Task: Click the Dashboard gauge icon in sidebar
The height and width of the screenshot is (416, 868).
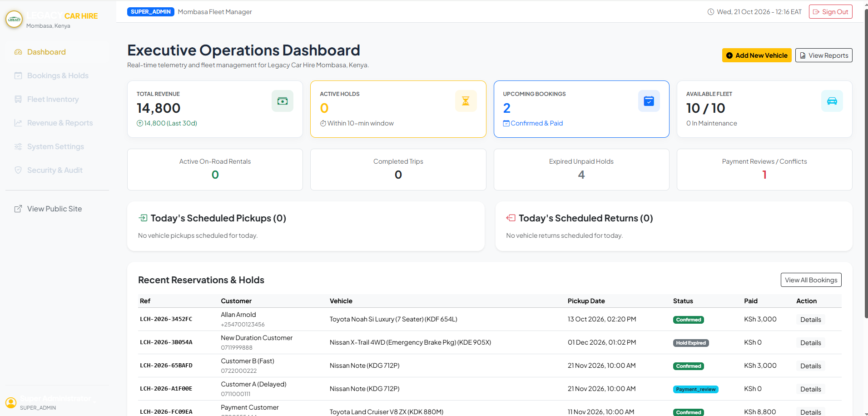Action: [18, 52]
